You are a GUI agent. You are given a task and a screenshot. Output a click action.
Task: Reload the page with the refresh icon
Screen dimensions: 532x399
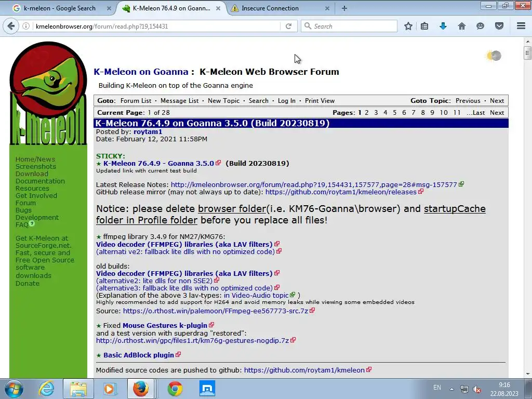coord(288,26)
